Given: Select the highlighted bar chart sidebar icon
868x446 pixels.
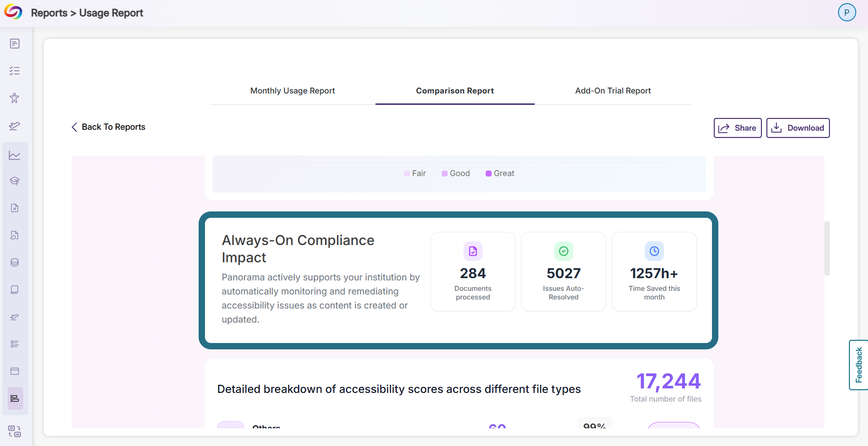Looking at the screenshot, I should [x=15, y=398].
